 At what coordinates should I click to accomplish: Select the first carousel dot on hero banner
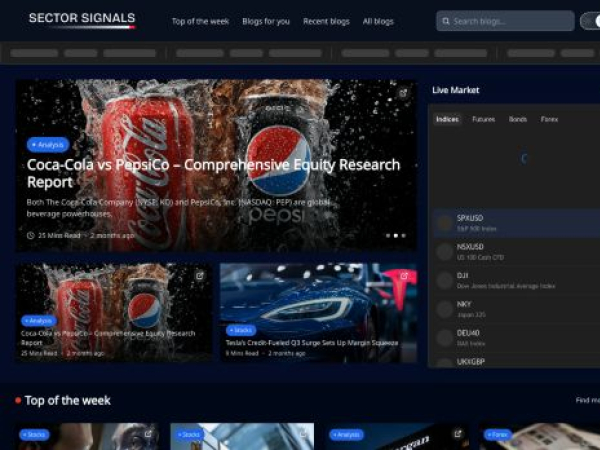[x=387, y=236]
